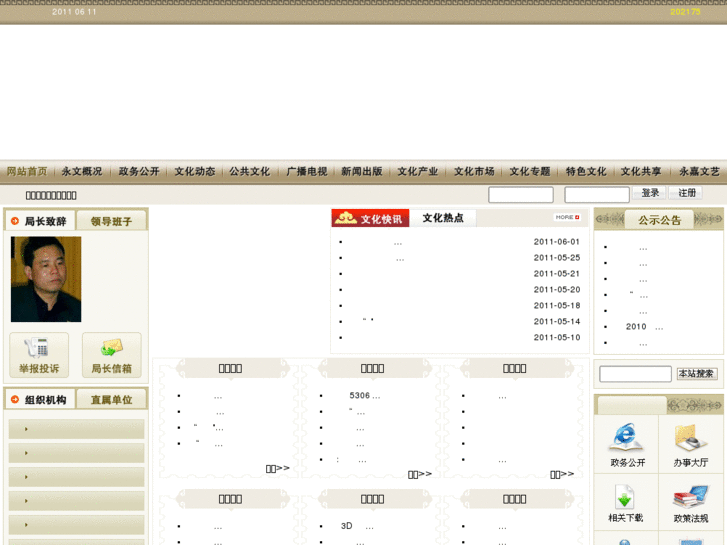Open news item dated 2011-05-21
The width and height of the screenshot is (727, 545).
point(459,274)
